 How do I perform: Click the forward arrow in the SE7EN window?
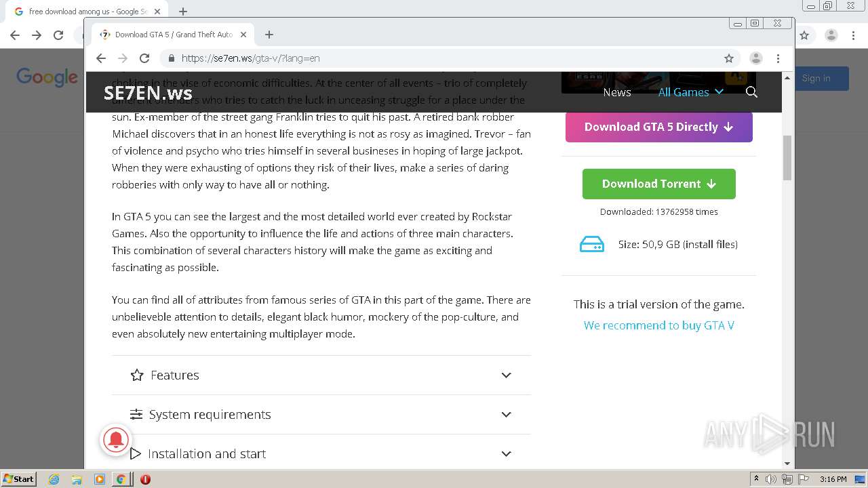click(x=123, y=58)
